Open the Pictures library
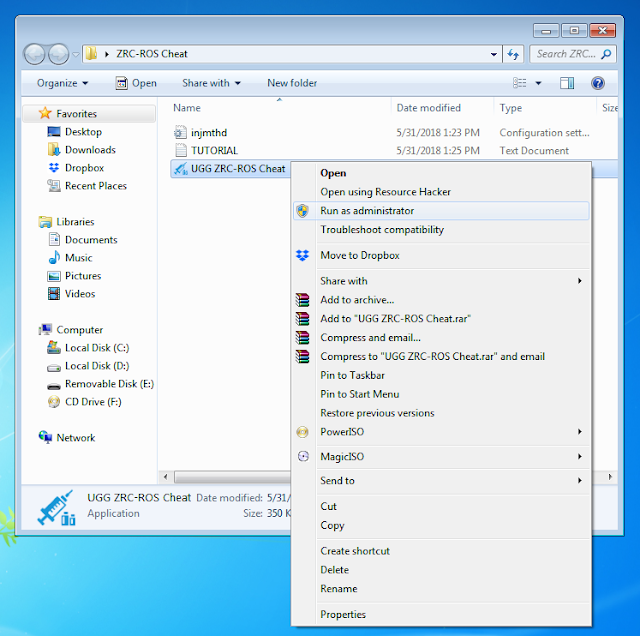The width and height of the screenshot is (640, 636). (83, 276)
